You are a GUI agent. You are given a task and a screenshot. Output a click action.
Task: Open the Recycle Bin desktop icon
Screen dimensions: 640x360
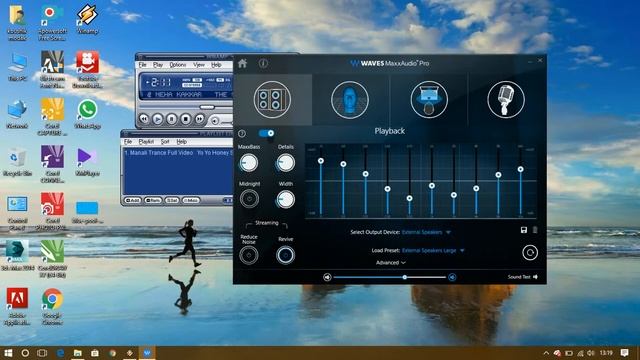click(x=17, y=162)
